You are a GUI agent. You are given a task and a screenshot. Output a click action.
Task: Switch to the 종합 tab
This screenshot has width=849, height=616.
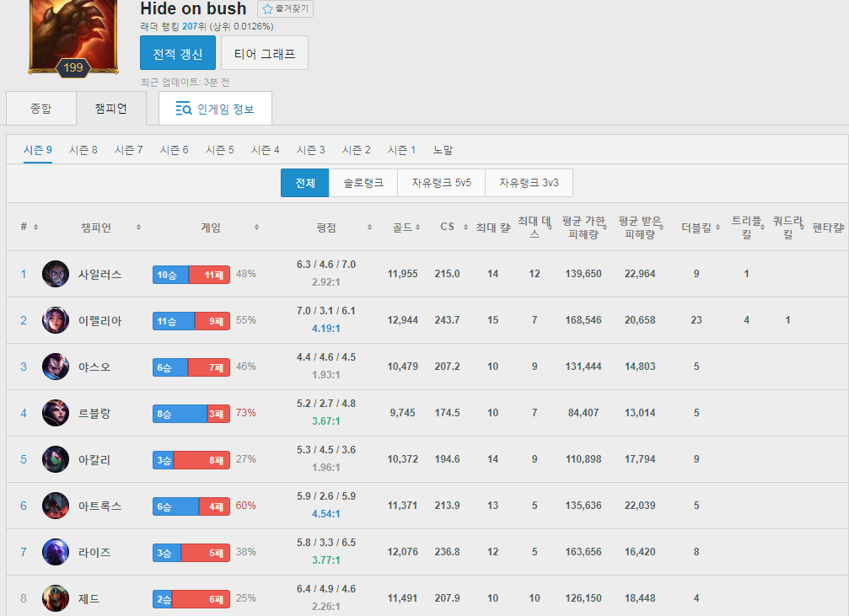point(40,109)
